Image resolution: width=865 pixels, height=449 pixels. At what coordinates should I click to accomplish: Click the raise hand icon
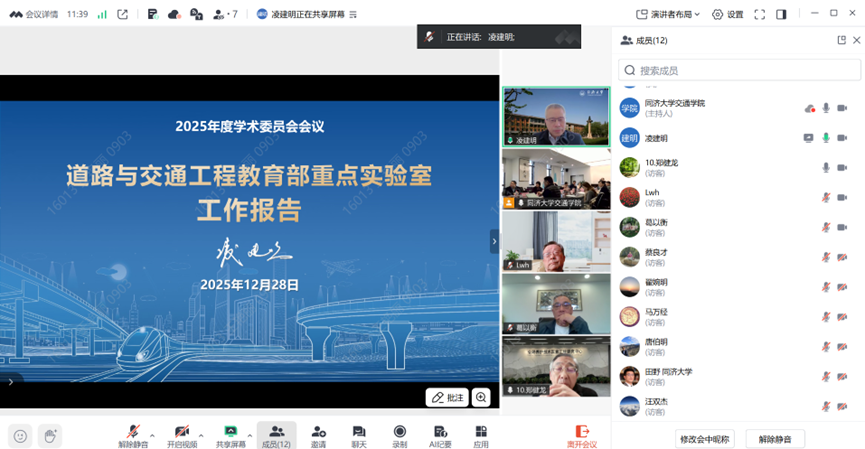click(50, 436)
